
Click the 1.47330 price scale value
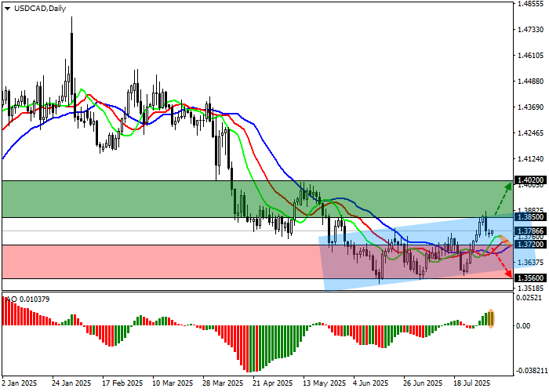(x=531, y=30)
